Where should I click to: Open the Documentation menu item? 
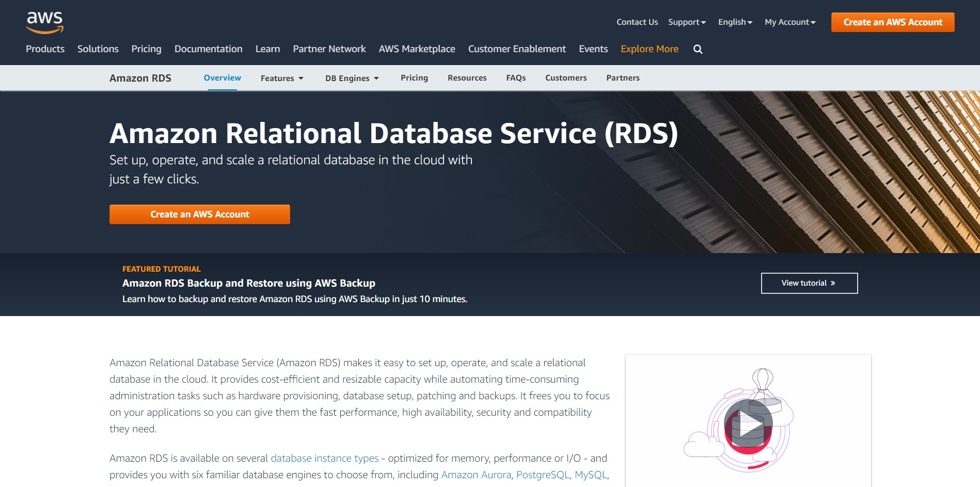pyautogui.click(x=209, y=49)
